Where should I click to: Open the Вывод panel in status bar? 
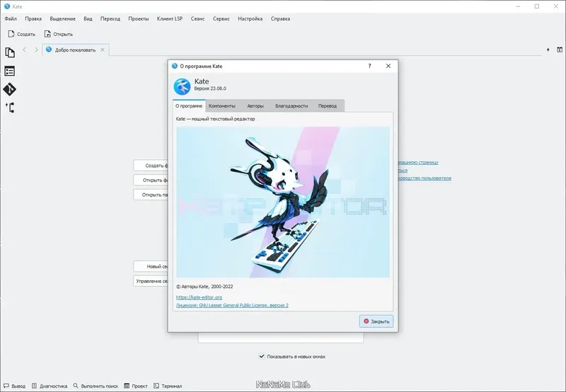pos(15,386)
